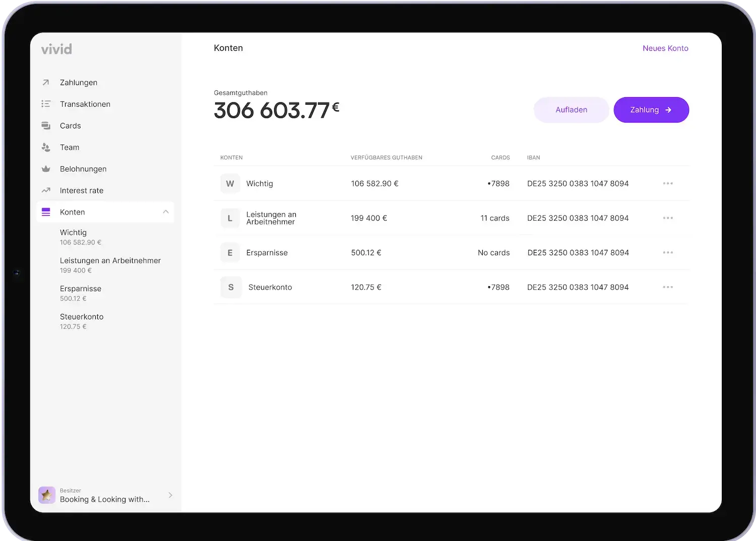Viewport: 756px width, 541px height.
Task: Click the Belohnungen crown icon
Action: pos(46,169)
